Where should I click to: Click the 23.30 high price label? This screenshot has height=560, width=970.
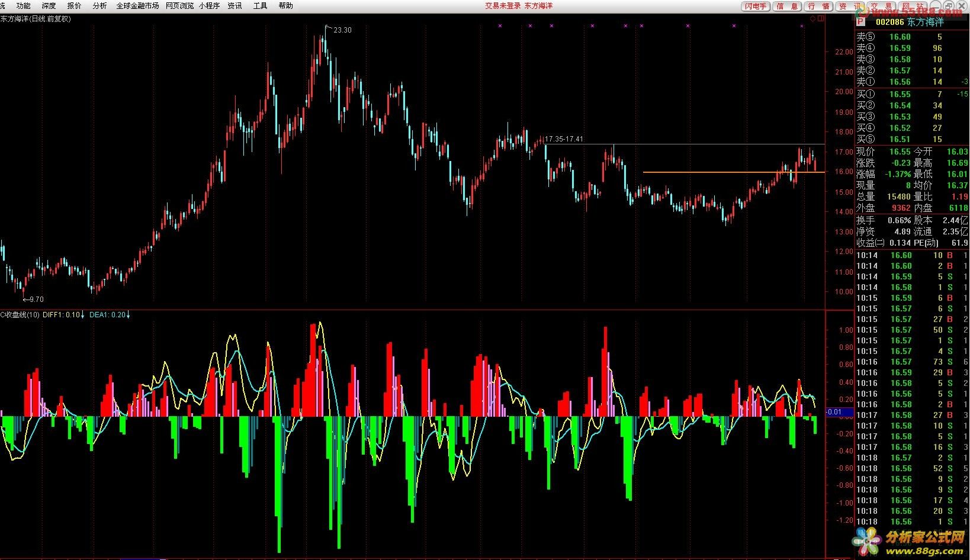342,30
